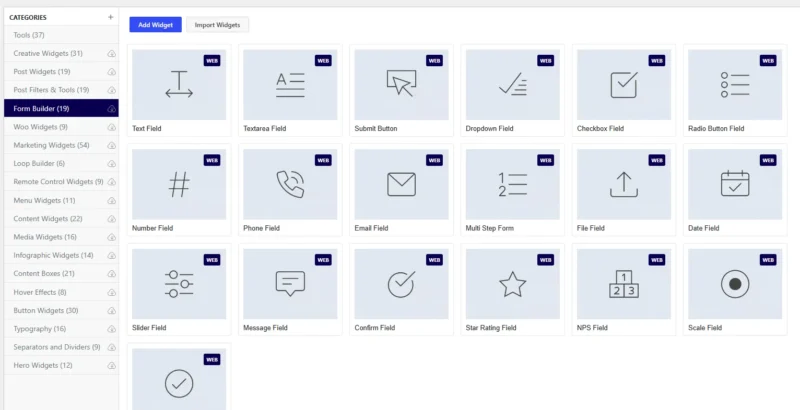The height and width of the screenshot is (410, 800).
Task: Click cloud icon next to Loop Builder
Action: tap(111, 164)
